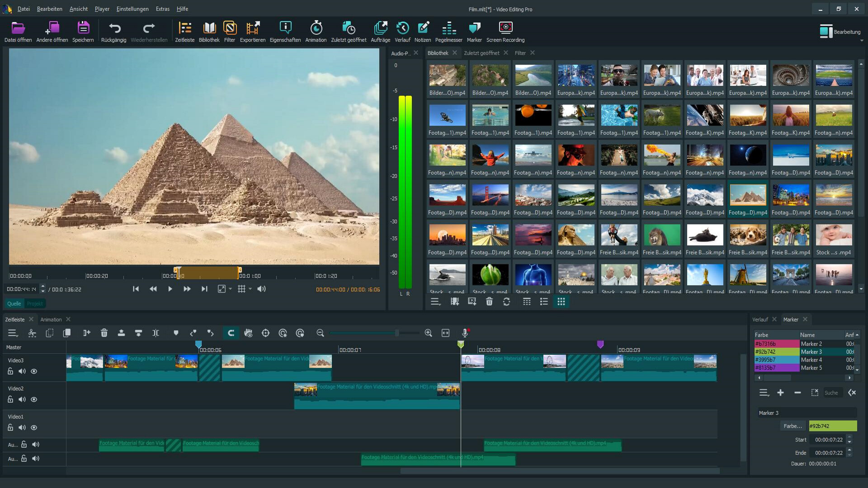Switch to the Animation tab
Viewport: 868px width, 488px height.
52,319
